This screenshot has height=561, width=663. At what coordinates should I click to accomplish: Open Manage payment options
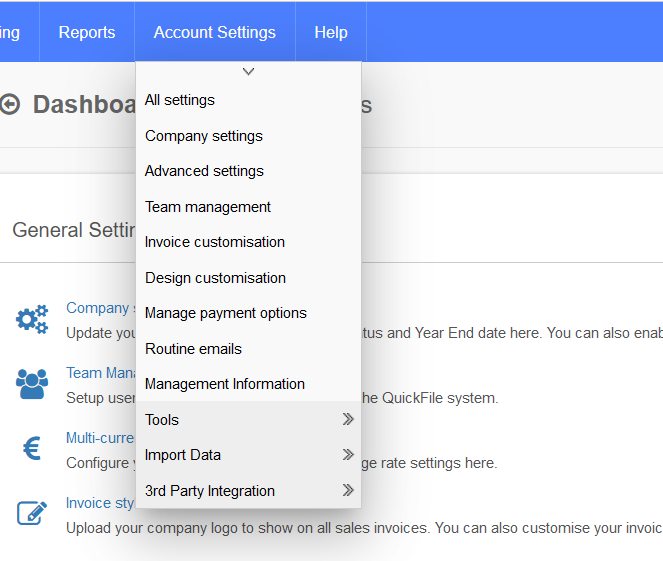(248, 313)
